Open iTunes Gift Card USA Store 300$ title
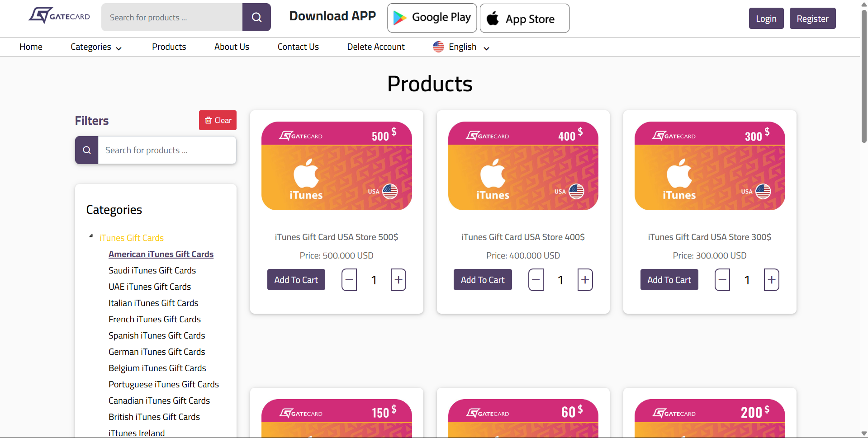Viewport: 868px width, 438px height. pyautogui.click(x=710, y=237)
